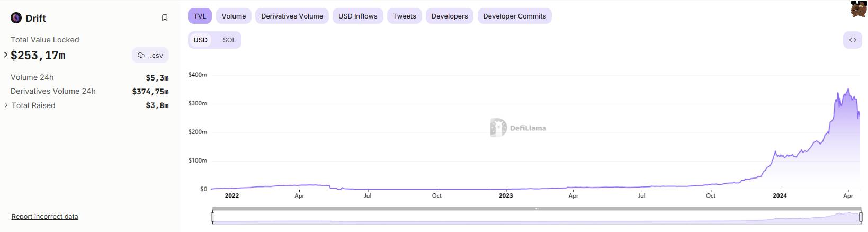Expand the Total Value Locked breakdown

pos(6,55)
